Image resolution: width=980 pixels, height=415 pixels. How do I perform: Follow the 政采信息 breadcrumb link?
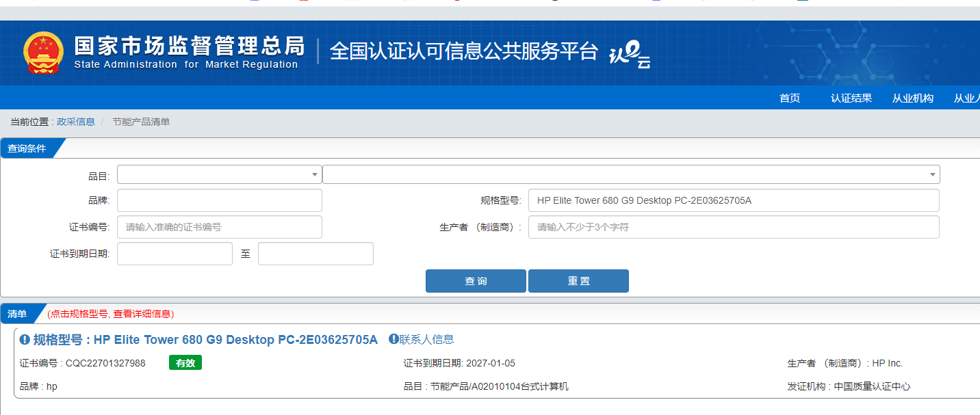tap(76, 122)
